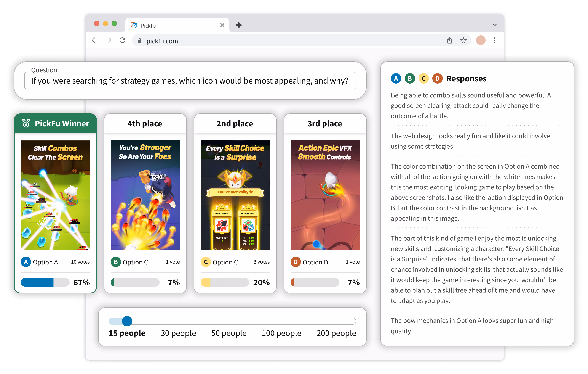The height and width of the screenshot is (374, 588).
Task: Select the 200 people audience size
Action: pyautogui.click(x=336, y=333)
